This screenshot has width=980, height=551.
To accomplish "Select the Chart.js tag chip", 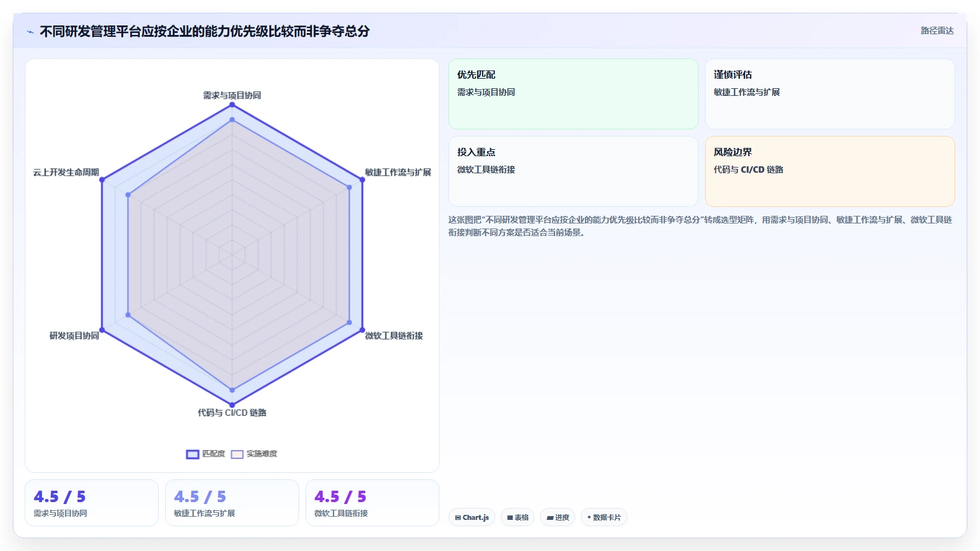I will pos(472,517).
